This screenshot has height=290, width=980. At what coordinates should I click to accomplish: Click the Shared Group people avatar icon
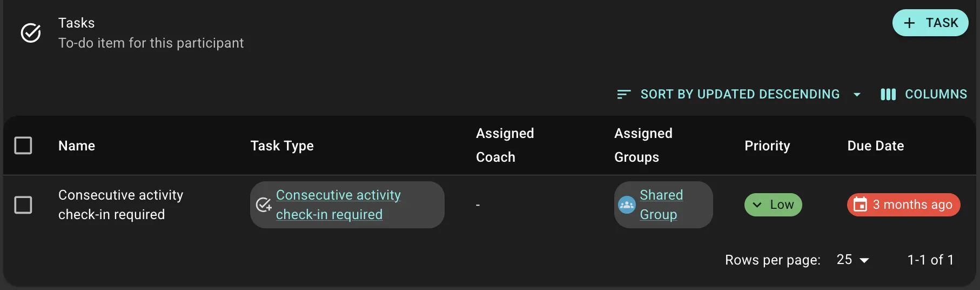pos(627,205)
